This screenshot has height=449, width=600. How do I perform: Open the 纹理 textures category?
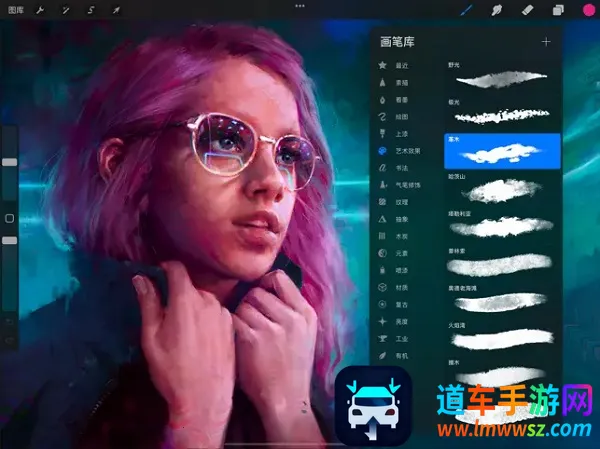pos(393,202)
